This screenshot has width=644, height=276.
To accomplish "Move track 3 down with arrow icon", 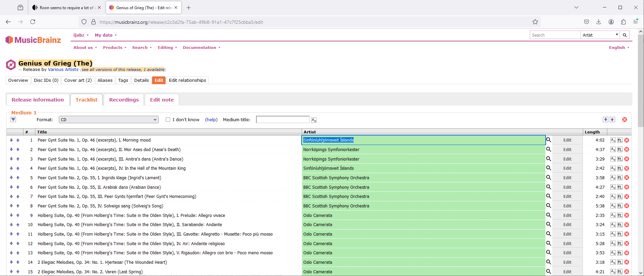I will 11,159.
